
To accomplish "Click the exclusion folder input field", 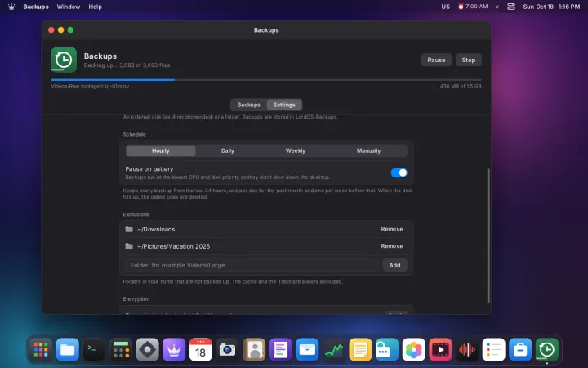I will tap(252, 265).
